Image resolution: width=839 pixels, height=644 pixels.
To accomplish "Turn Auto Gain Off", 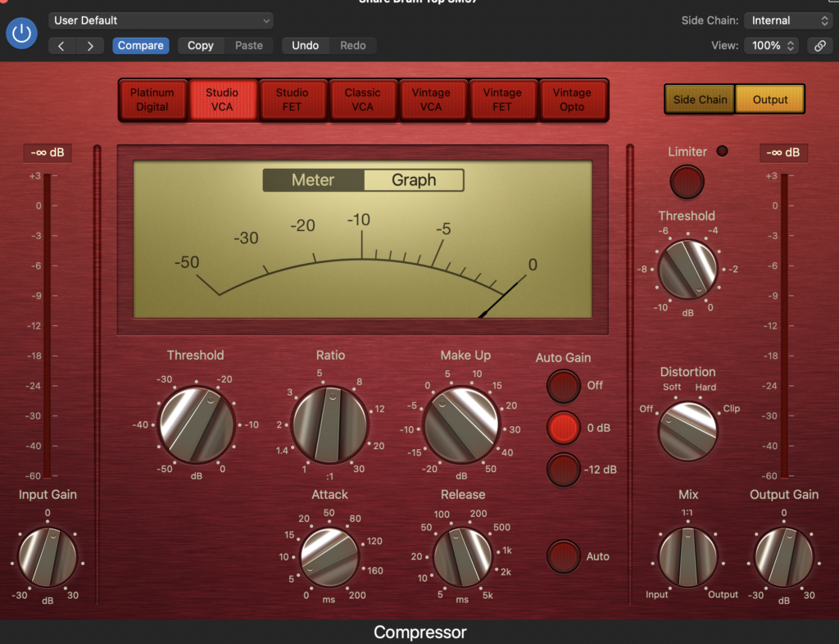I will point(564,385).
